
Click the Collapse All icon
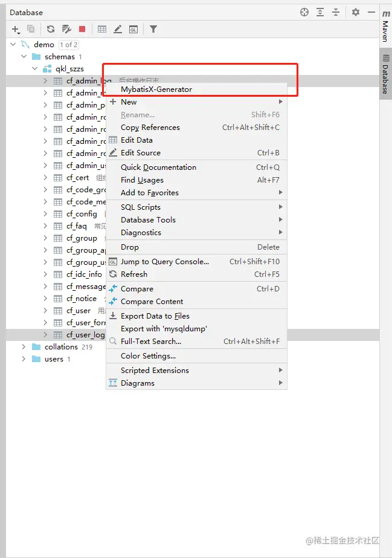tap(336, 12)
